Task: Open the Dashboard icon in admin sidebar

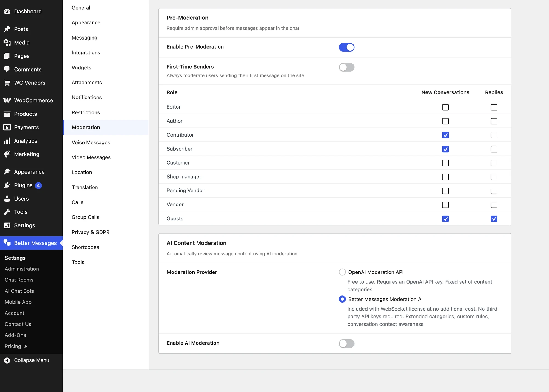Action: click(x=7, y=12)
